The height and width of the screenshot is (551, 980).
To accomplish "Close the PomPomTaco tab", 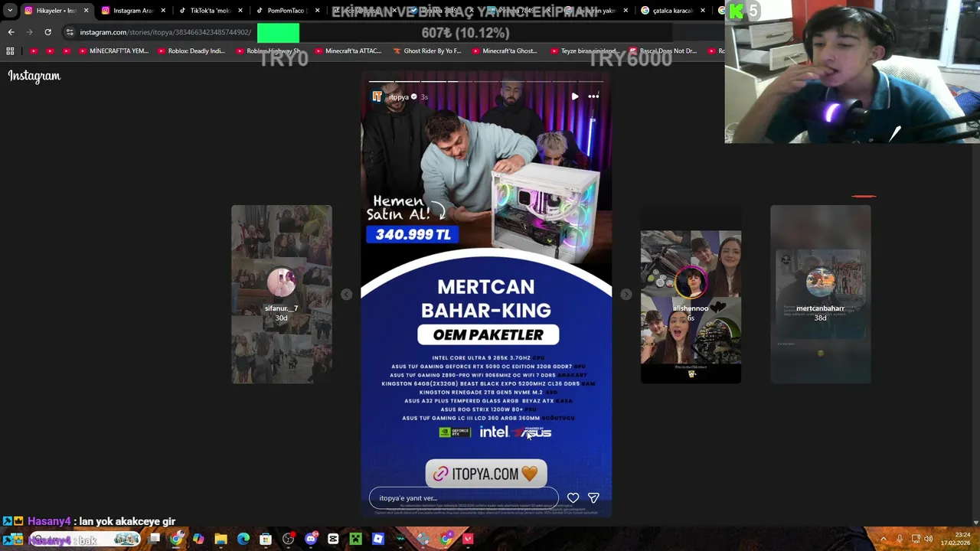I will coord(317,11).
